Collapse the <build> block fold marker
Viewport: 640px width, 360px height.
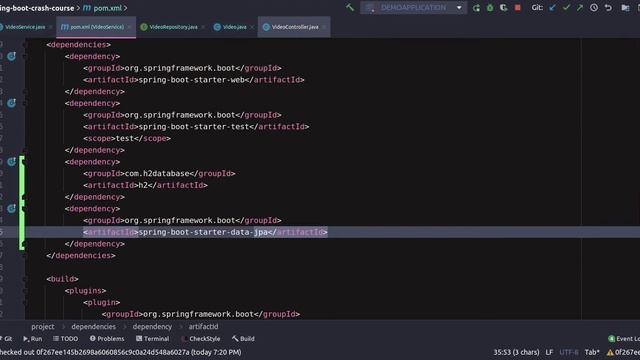(x=25, y=279)
